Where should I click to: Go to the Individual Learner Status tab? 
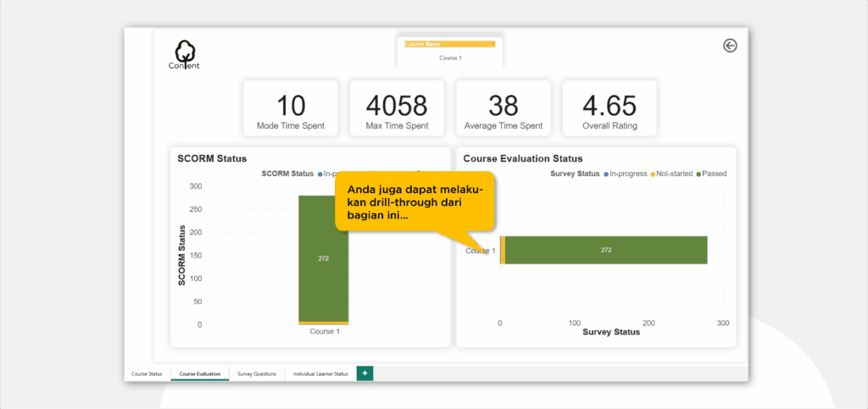(320, 373)
